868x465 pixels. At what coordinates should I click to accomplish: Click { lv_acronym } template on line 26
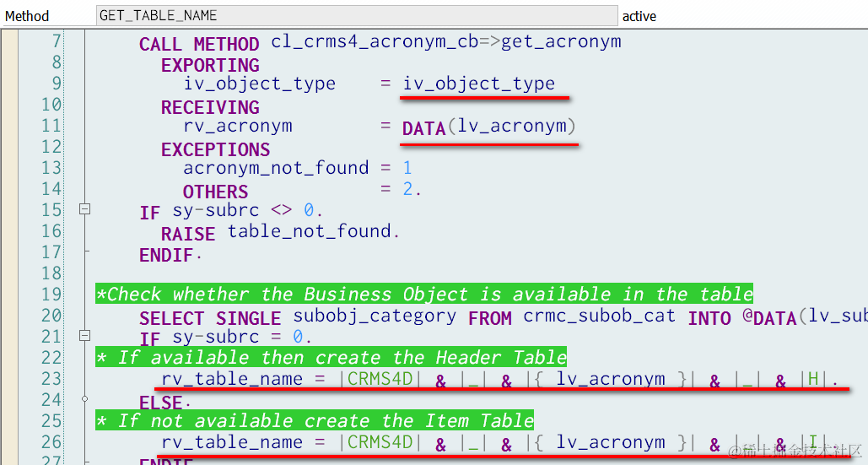point(611,441)
